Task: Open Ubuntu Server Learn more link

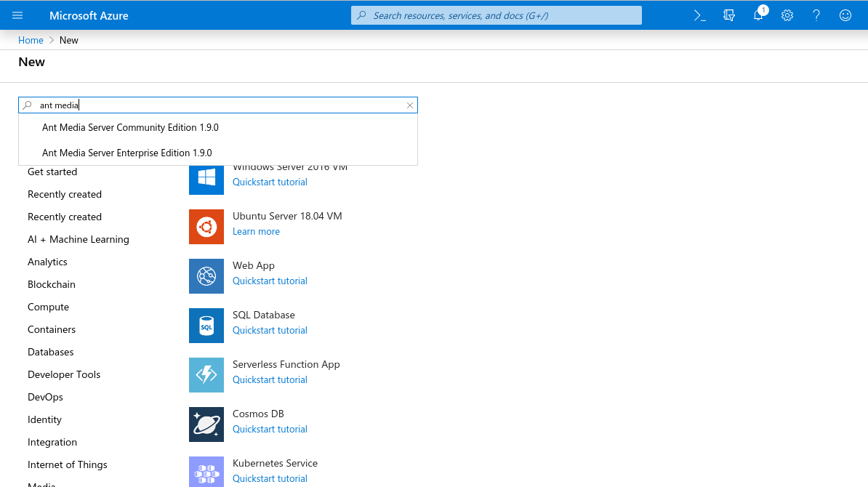Action: 256,231
